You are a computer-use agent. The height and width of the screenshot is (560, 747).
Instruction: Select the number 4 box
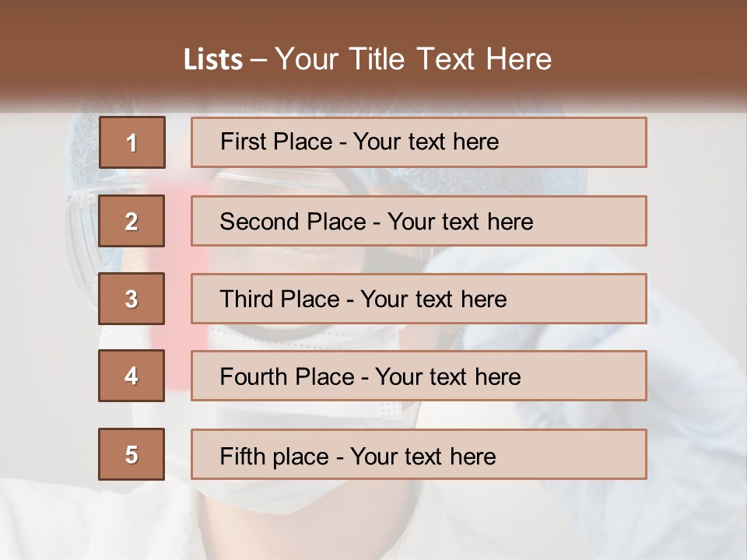(132, 376)
